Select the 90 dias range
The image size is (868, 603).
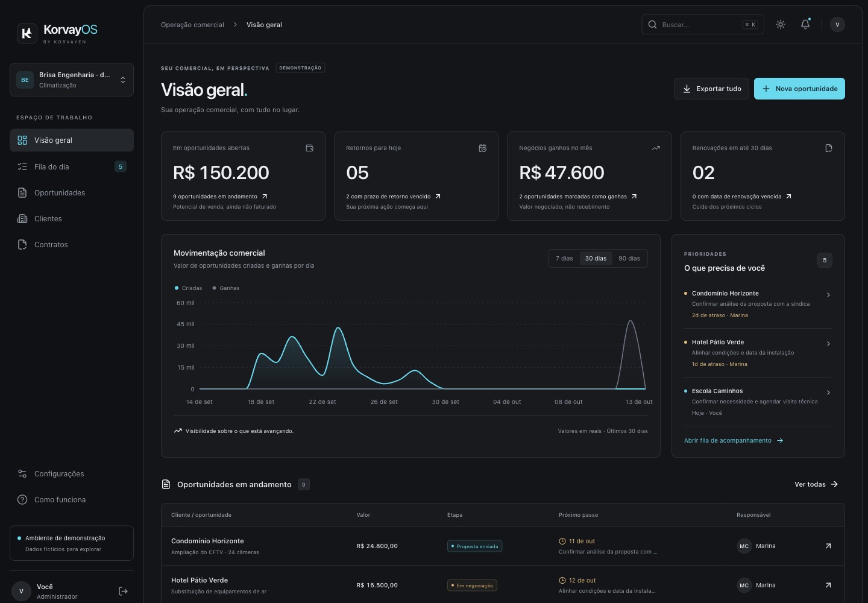point(629,259)
